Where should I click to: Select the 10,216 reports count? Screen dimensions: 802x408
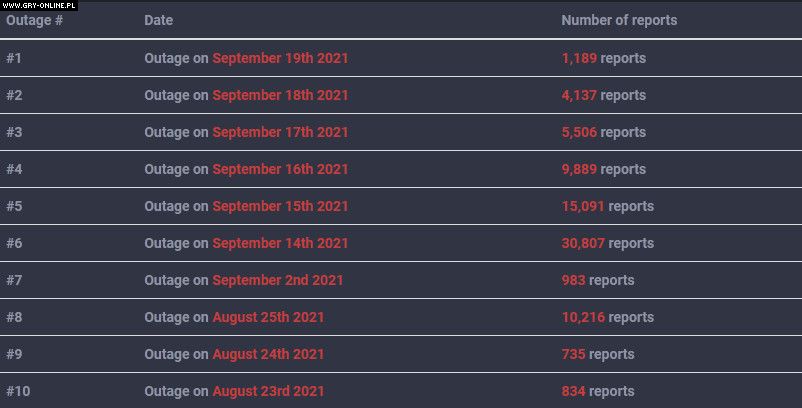583,317
